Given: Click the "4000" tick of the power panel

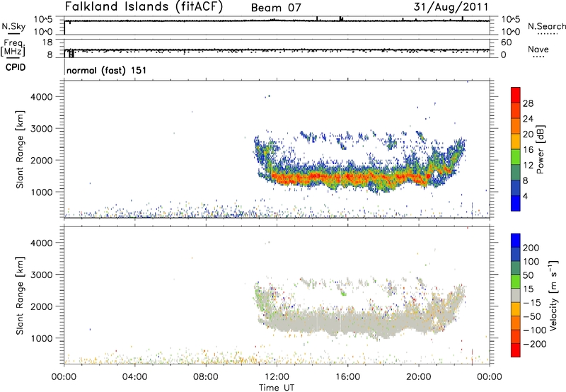Looking at the screenshot, I should coord(41,97).
